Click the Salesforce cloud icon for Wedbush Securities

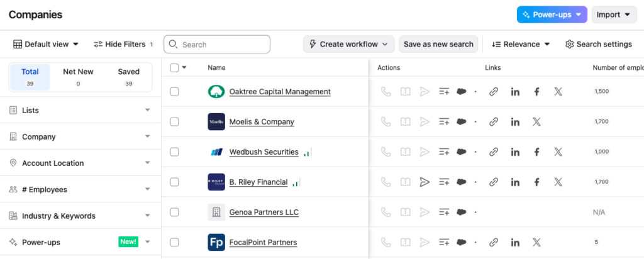462,152
